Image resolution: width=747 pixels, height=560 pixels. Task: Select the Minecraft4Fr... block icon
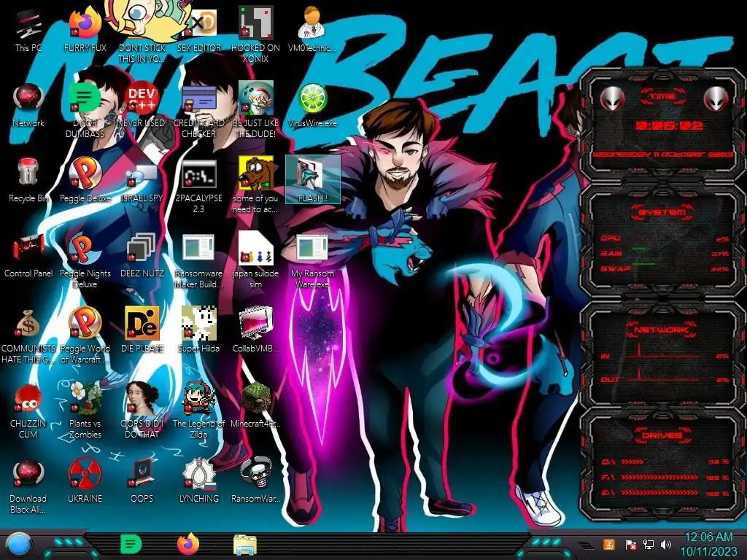(x=255, y=405)
